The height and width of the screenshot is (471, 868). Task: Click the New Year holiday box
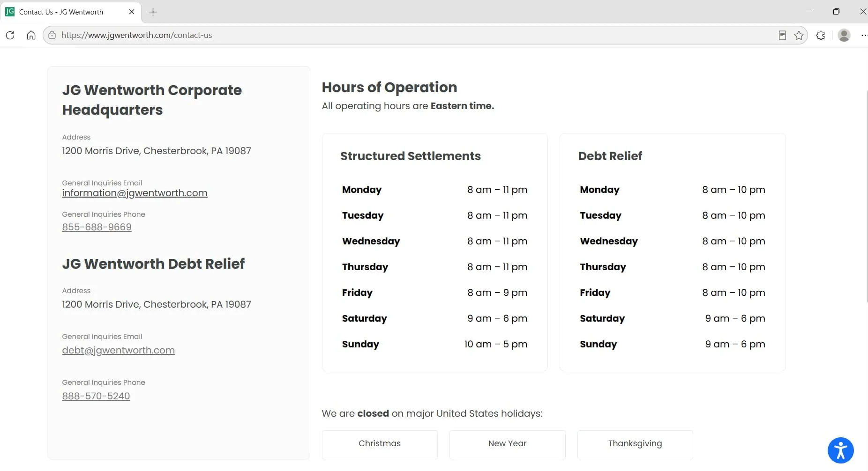tap(507, 444)
